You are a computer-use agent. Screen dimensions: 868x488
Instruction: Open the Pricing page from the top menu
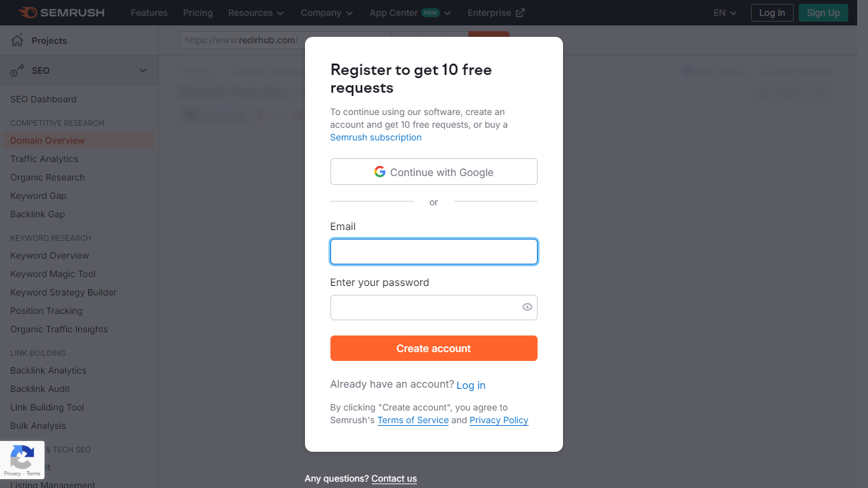tap(198, 13)
